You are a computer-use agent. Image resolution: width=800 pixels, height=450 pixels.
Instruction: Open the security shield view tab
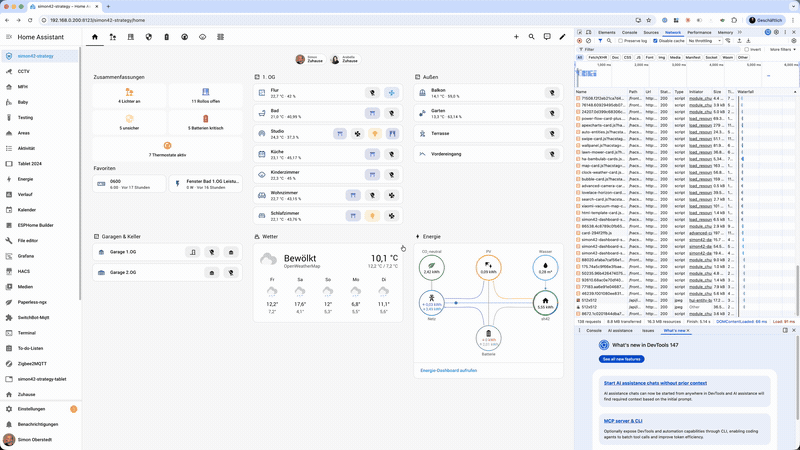148,37
